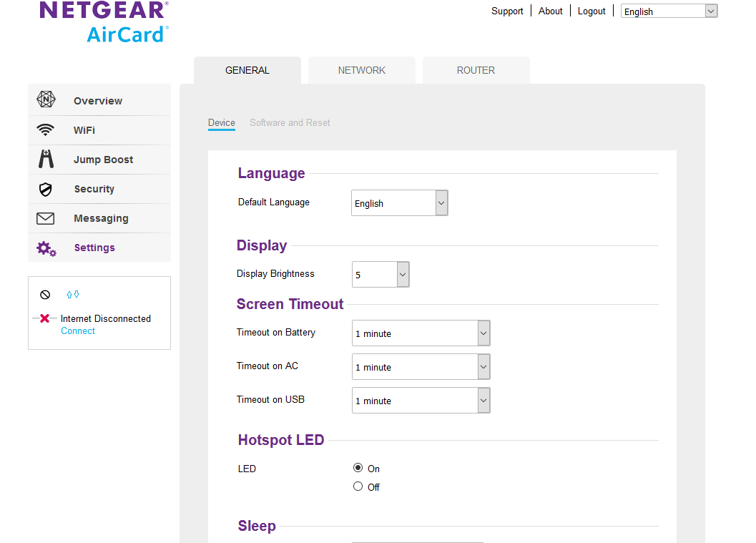Turn the Hotspot LED on
This screenshot has height=543, width=756.
tap(358, 468)
